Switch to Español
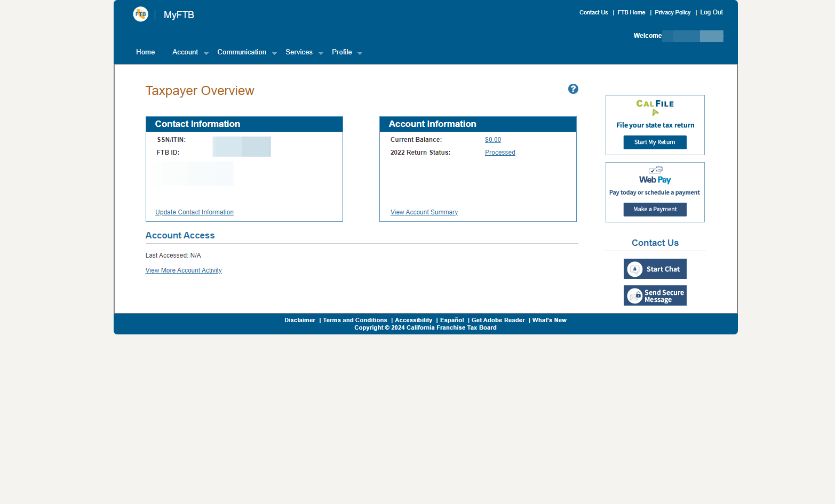Image resolution: width=835 pixels, height=504 pixels. (452, 320)
